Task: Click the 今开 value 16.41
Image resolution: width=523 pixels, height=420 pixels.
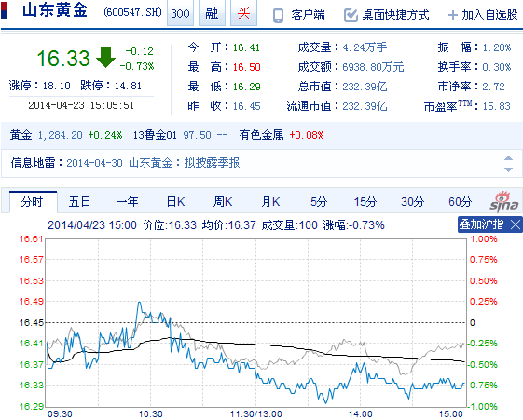Action: tap(246, 47)
